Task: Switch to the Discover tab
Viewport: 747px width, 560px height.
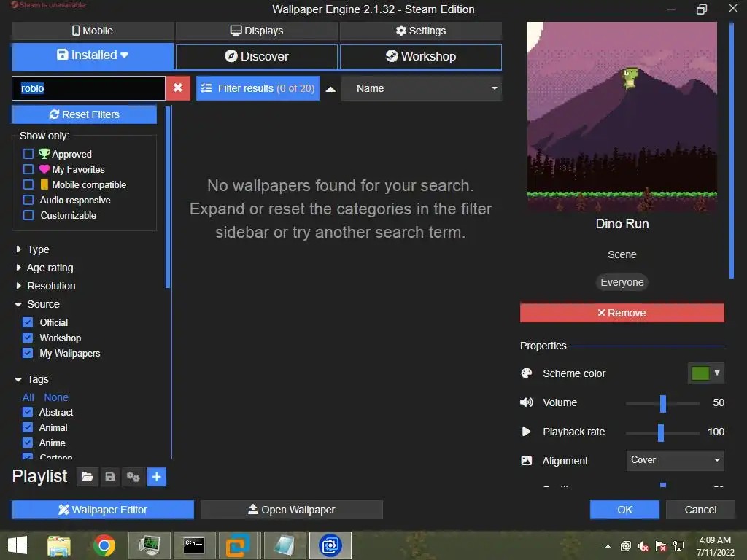Action: click(257, 56)
